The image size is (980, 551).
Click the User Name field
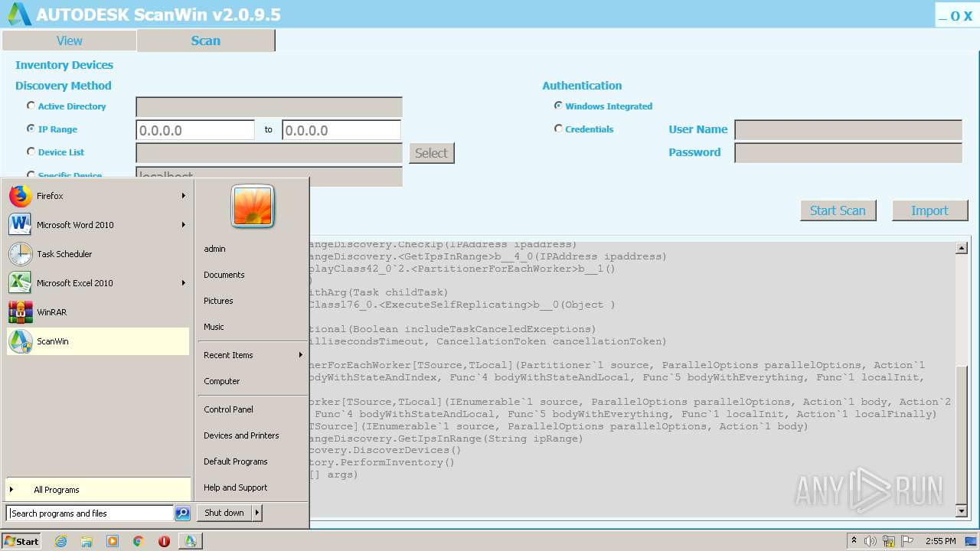pos(848,130)
